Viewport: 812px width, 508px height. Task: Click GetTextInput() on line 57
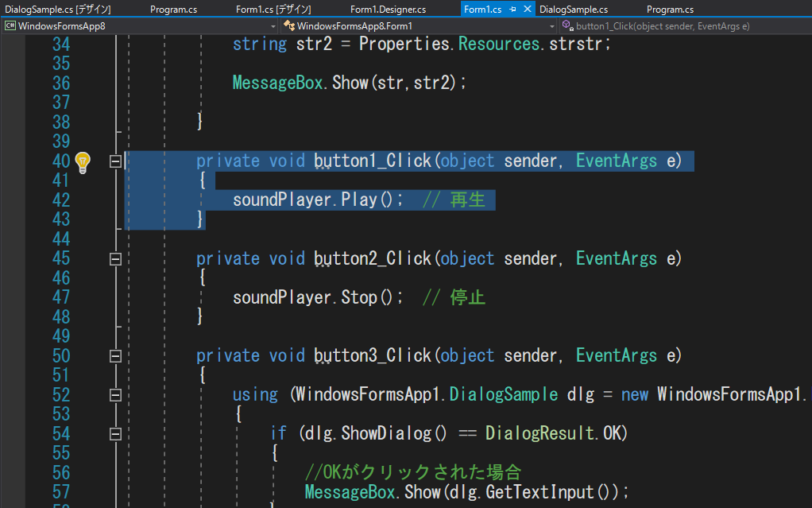click(x=552, y=492)
